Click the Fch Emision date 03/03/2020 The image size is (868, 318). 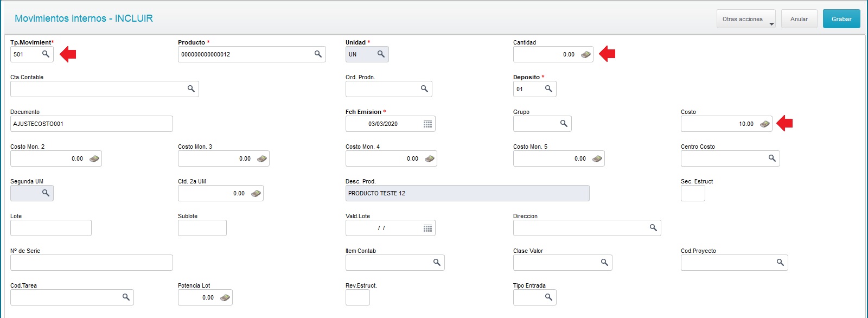[x=383, y=124]
